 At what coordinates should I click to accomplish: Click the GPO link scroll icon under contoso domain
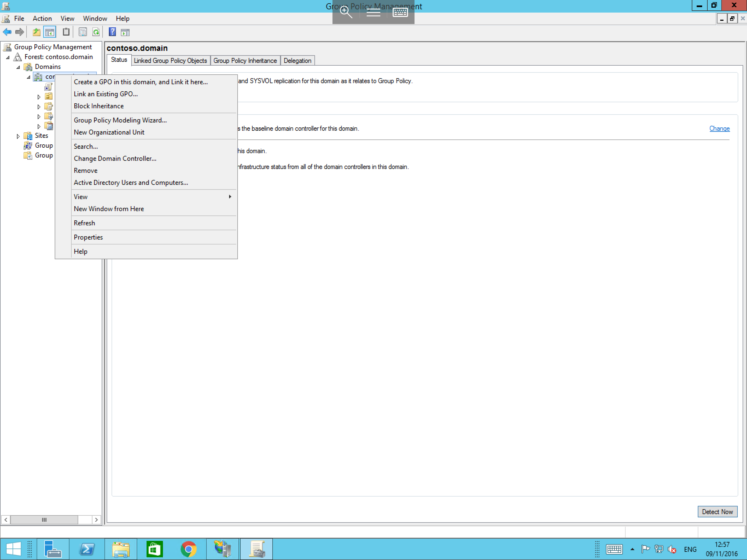click(49, 87)
